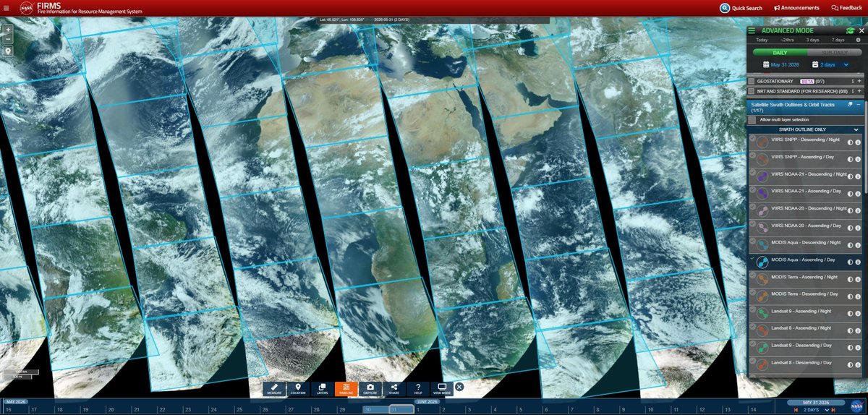Toggle the GEOSTATIONARY layer group checkbox
Screen dimensions: 868x415
pos(752,81)
